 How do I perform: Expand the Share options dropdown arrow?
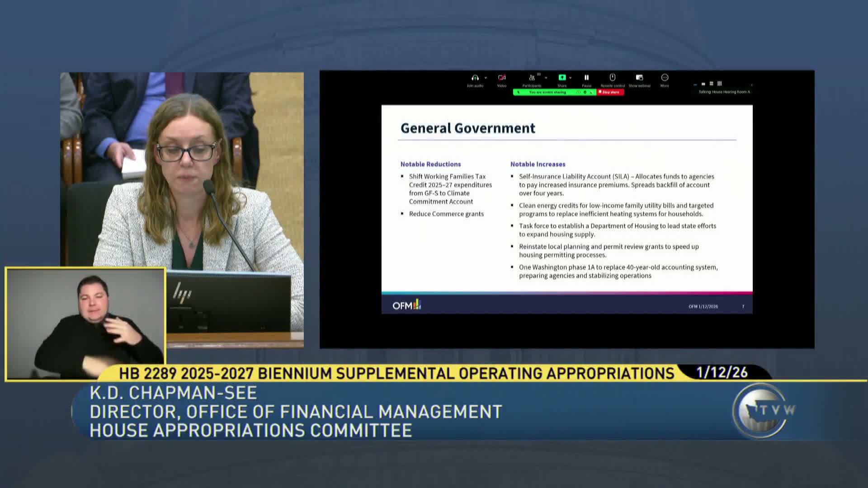(x=570, y=78)
